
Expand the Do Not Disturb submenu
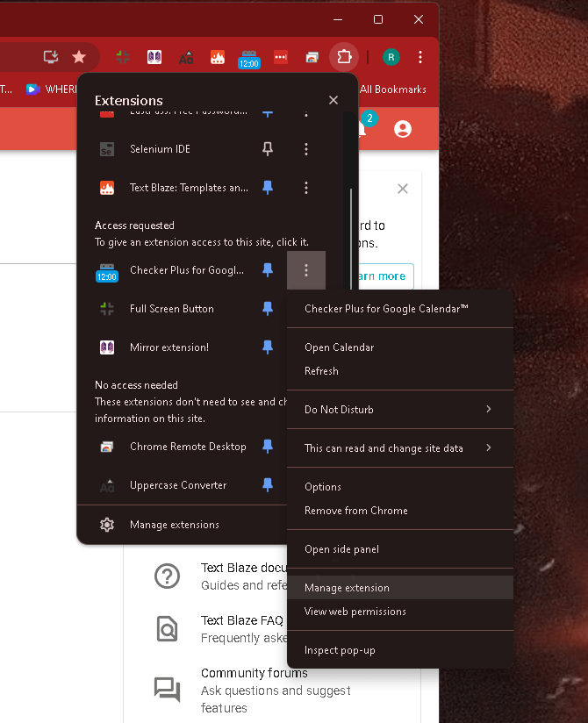400,410
